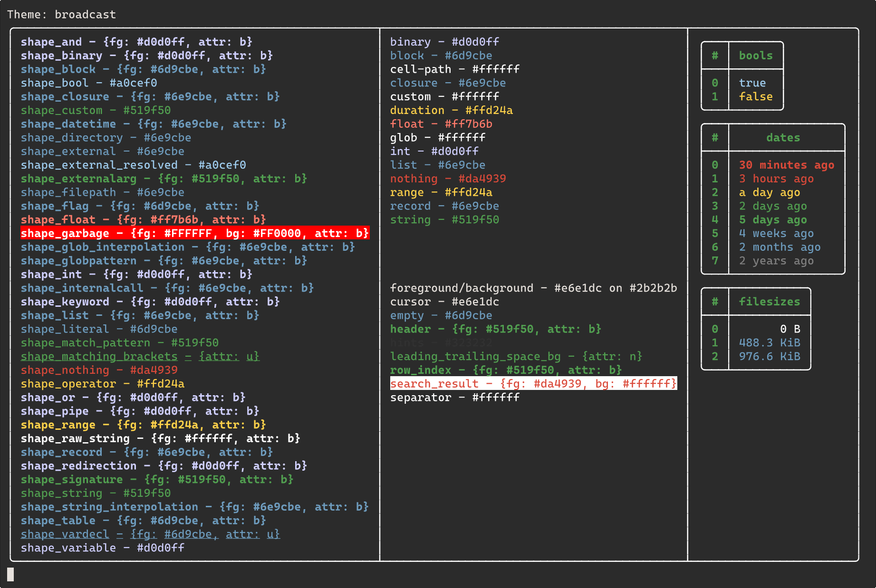Select leading_trailing_space_bg entry
Image resolution: width=876 pixels, height=588 pixels.
click(x=516, y=357)
